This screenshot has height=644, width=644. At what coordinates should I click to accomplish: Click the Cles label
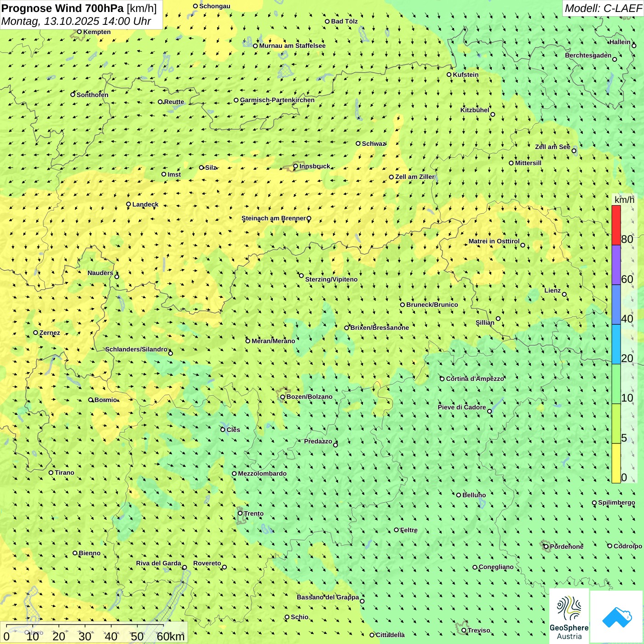pos(233,430)
